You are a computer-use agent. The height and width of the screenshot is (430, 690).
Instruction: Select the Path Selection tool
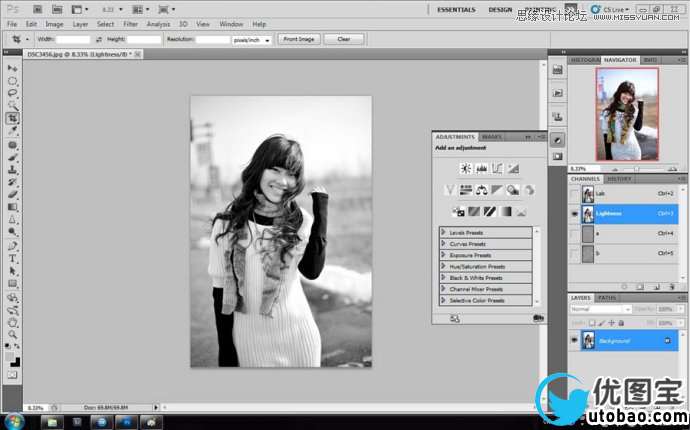coord(12,271)
